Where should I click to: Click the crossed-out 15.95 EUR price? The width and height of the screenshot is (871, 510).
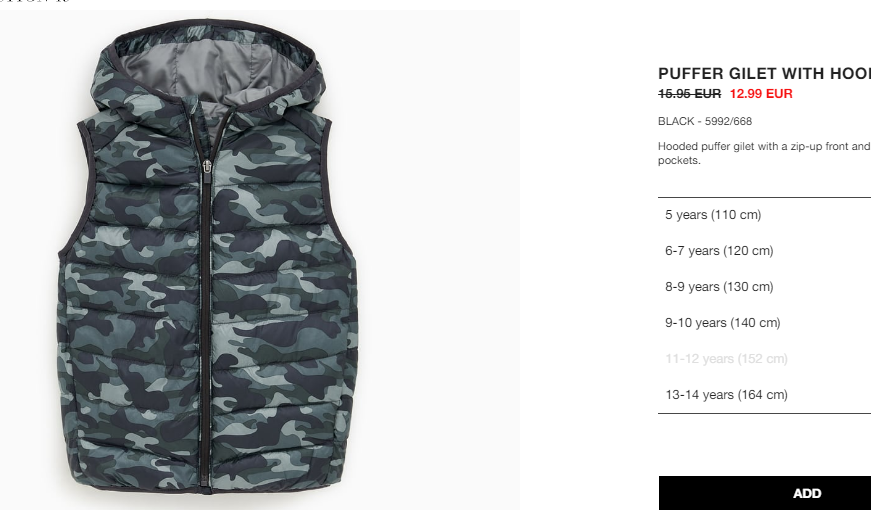(689, 93)
